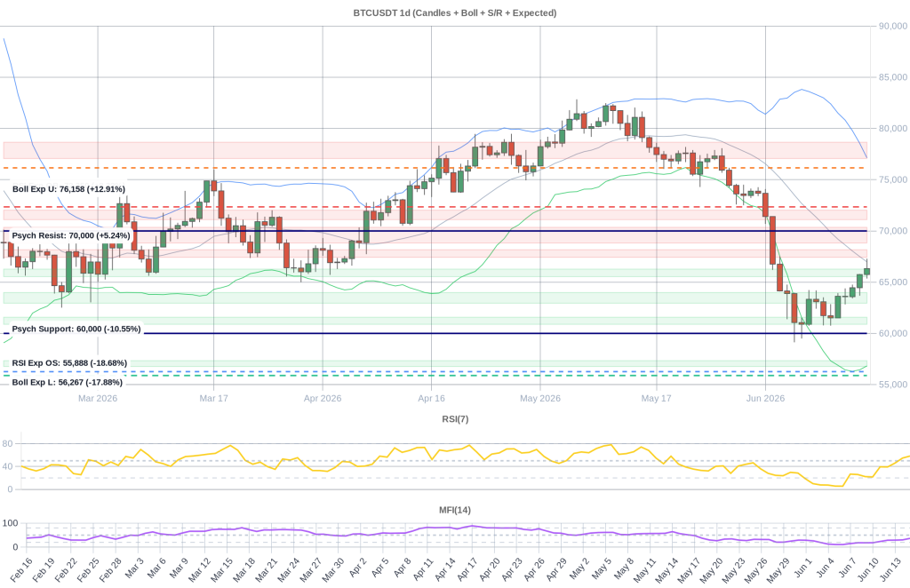Click the 'Mar 2026' time axis label

pos(98,399)
